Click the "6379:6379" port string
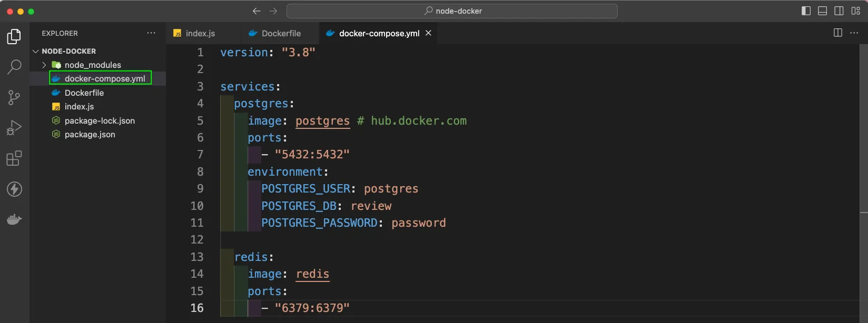This screenshot has width=868, height=323. 312,308
